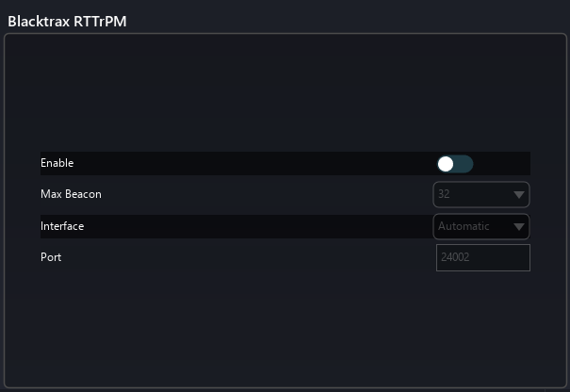Click the Automatic value in Interface

click(464, 226)
